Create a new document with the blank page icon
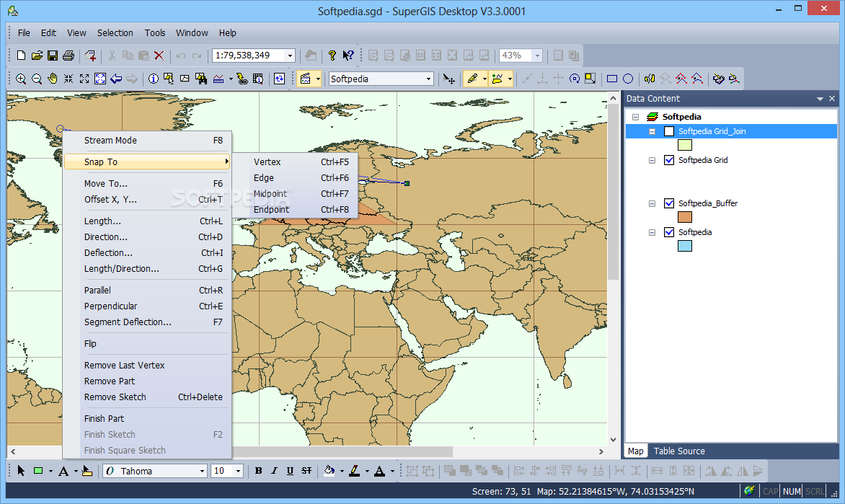 (21, 56)
